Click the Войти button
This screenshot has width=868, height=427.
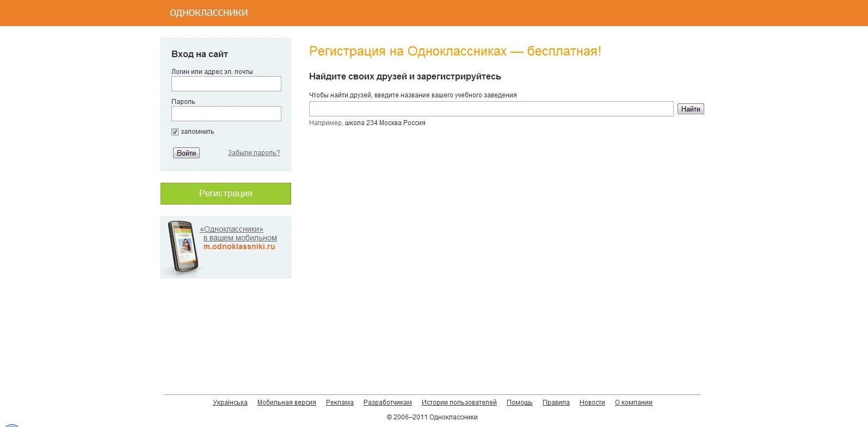186,153
